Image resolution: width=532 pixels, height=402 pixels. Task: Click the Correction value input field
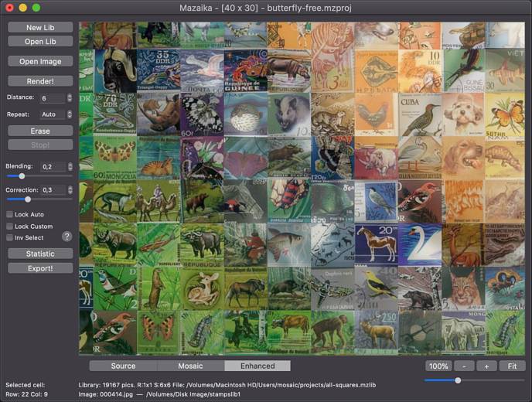[52, 189]
